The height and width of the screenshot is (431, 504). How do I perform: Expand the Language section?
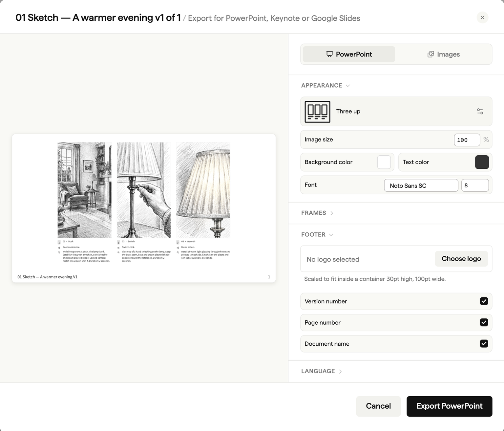click(x=322, y=371)
